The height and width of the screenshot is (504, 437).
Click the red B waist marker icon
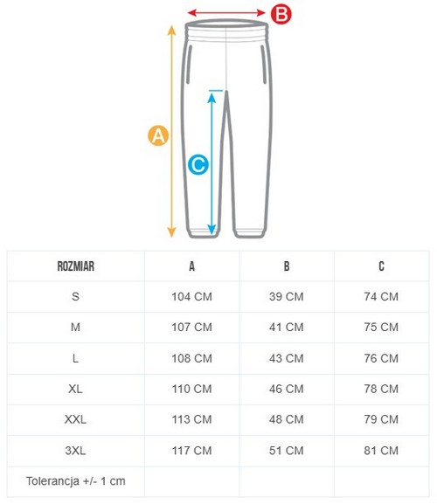click(x=281, y=14)
